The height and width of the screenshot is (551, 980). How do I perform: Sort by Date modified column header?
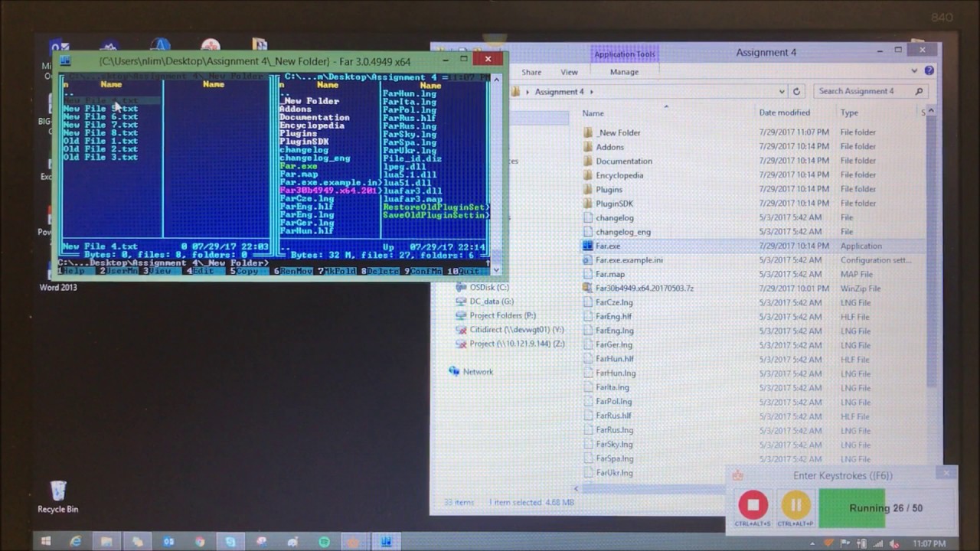coord(784,112)
